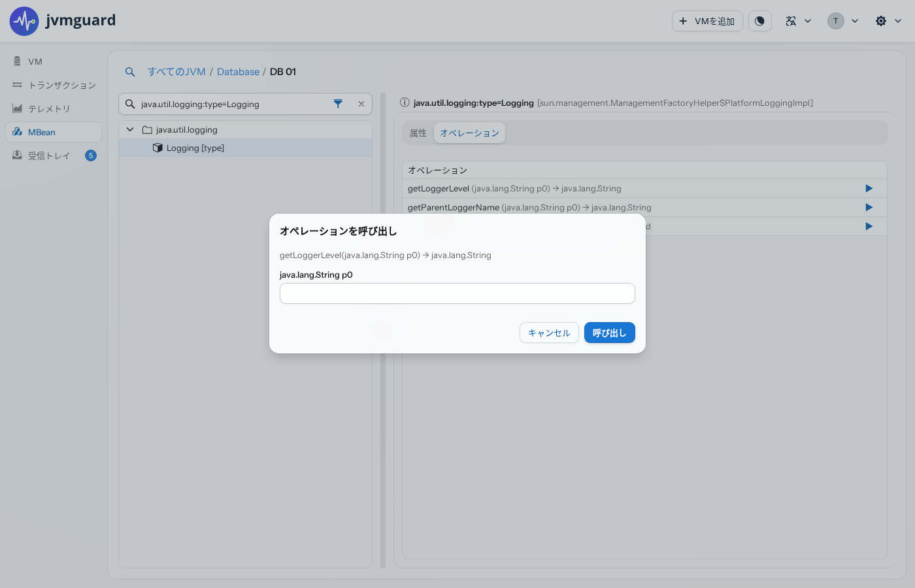Run the third operation's play icon

pos(869,226)
